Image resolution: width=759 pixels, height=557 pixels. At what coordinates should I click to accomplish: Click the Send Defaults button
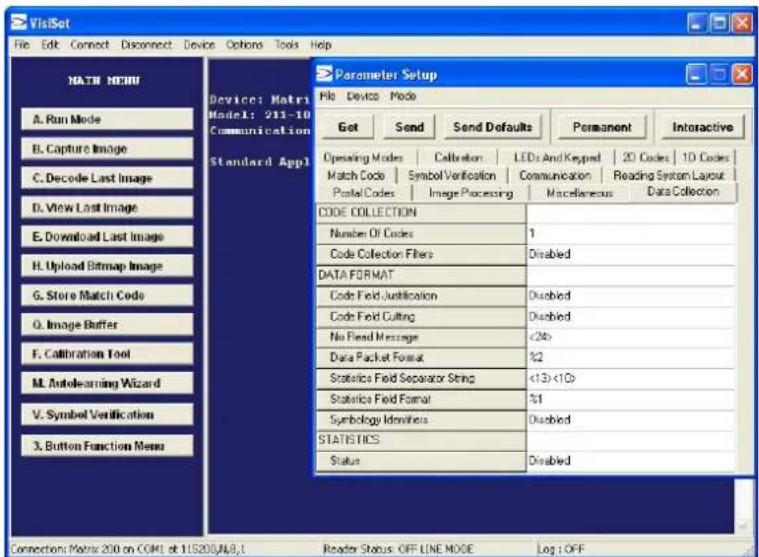493,127
